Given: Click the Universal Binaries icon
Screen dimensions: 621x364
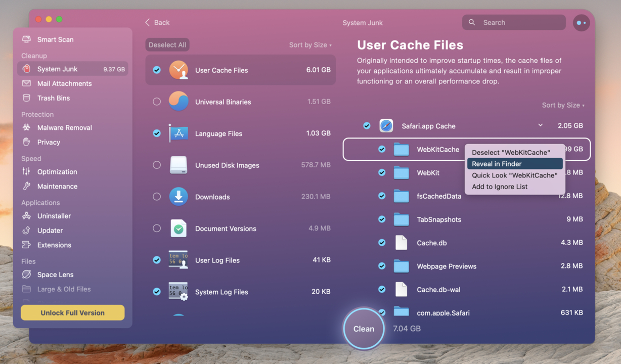Looking at the screenshot, I should [x=179, y=102].
